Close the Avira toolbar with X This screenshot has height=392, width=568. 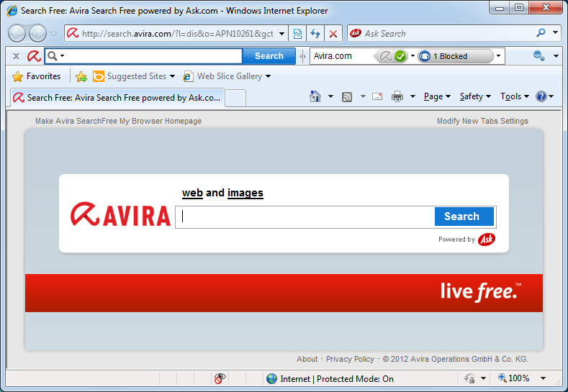[16, 56]
